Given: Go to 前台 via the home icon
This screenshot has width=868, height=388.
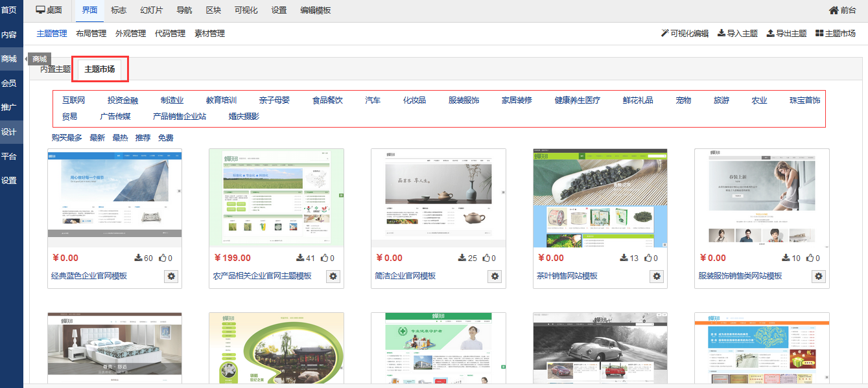Looking at the screenshot, I should (x=834, y=10).
